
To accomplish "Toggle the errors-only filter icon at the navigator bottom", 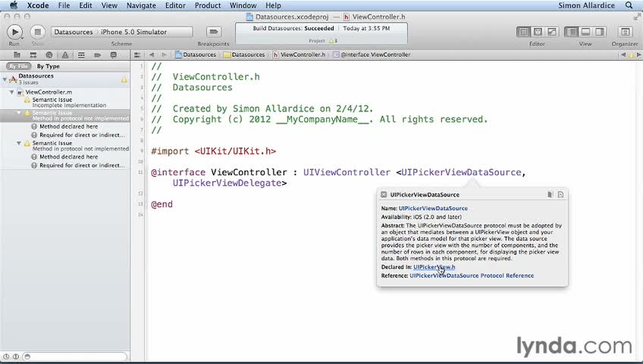I will coord(16,356).
